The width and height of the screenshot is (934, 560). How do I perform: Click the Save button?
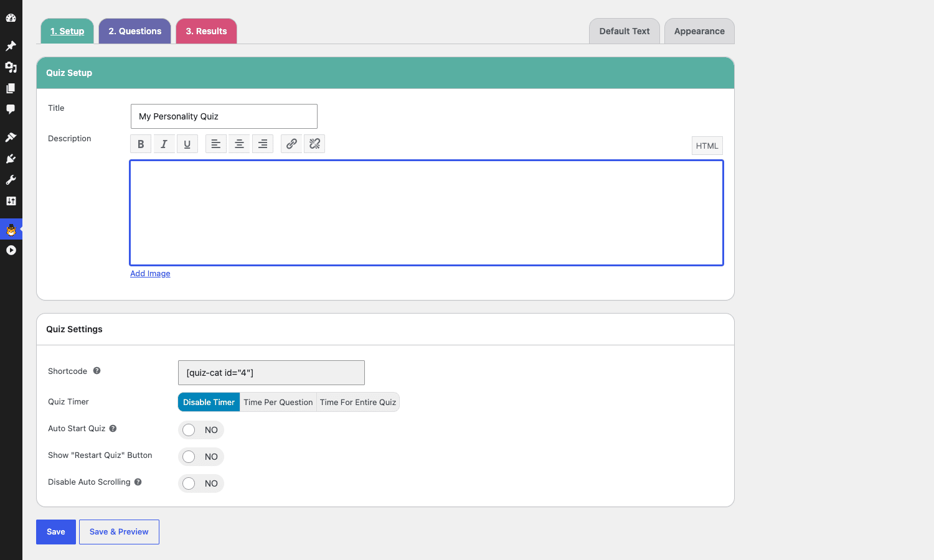click(x=56, y=532)
